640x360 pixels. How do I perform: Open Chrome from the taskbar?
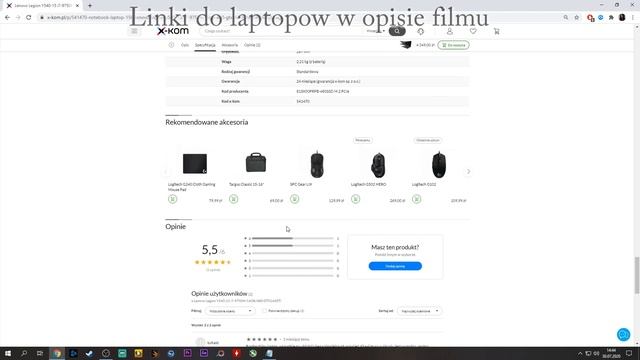[57, 353]
